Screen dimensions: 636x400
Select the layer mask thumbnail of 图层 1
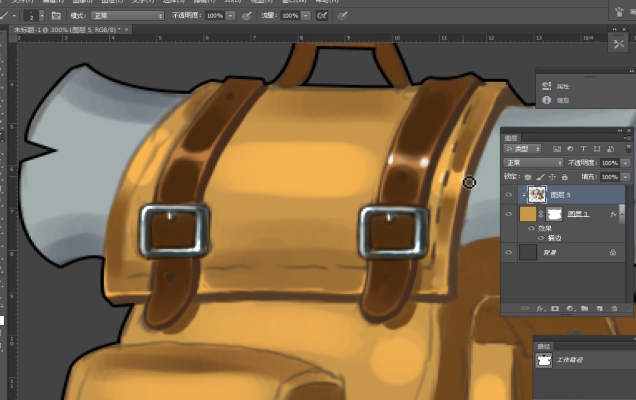554,214
